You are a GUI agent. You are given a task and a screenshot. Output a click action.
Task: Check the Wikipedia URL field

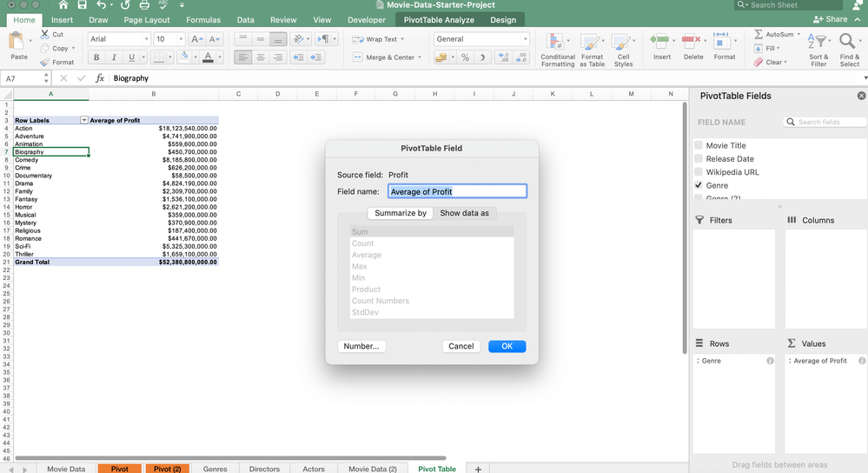698,171
